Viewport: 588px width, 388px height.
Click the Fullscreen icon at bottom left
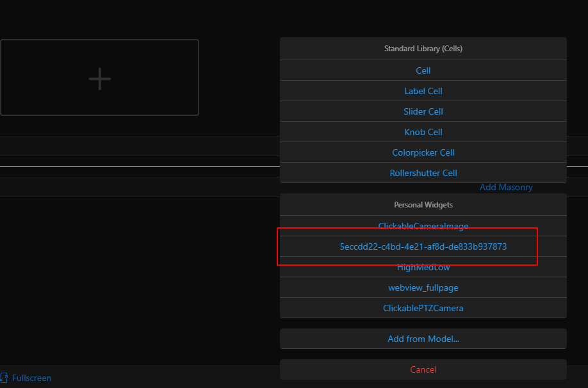[x=4, y=378]
